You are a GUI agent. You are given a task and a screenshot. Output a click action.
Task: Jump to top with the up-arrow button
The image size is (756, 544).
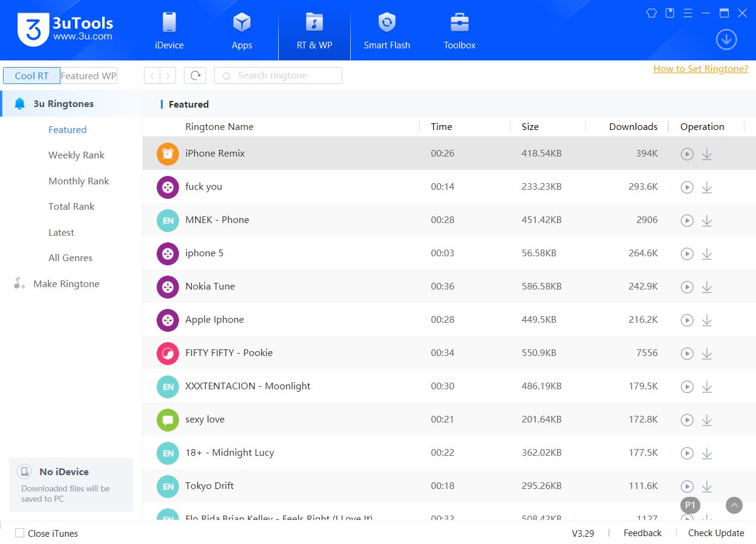point(734,505)
